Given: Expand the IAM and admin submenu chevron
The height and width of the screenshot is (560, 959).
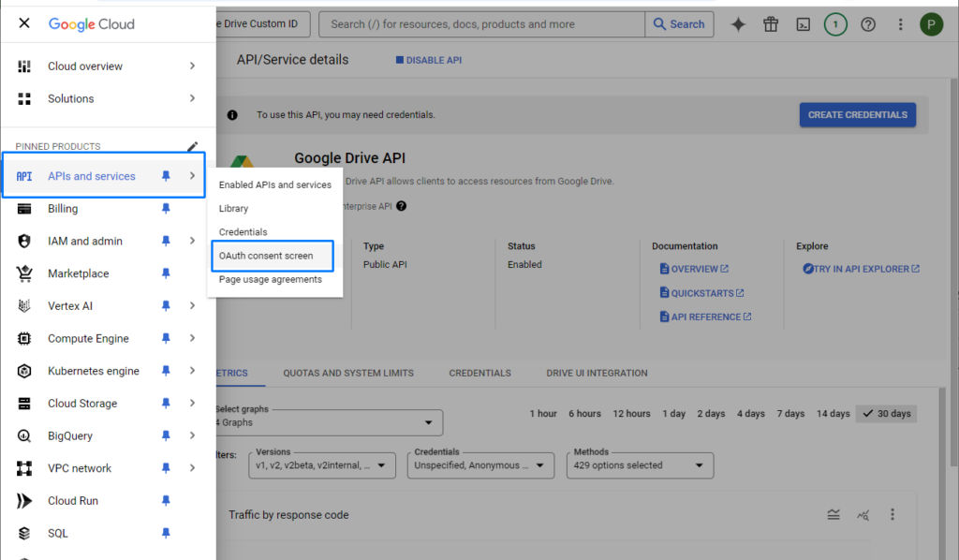Looking at the screenshot, I should pos(193,241).
